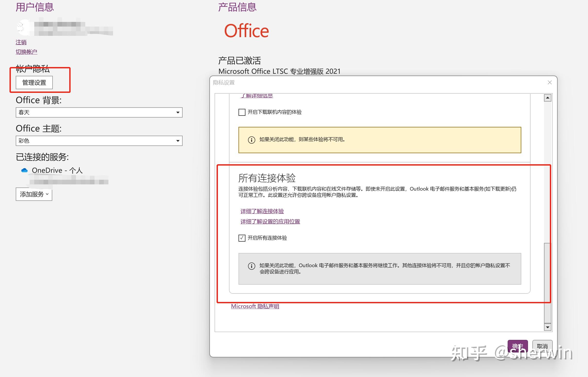The image size is (588, 377).
Task: Open the Office 主题 dropdown showing 彩色
Action: pyautogui.click(x=99, y=141)
